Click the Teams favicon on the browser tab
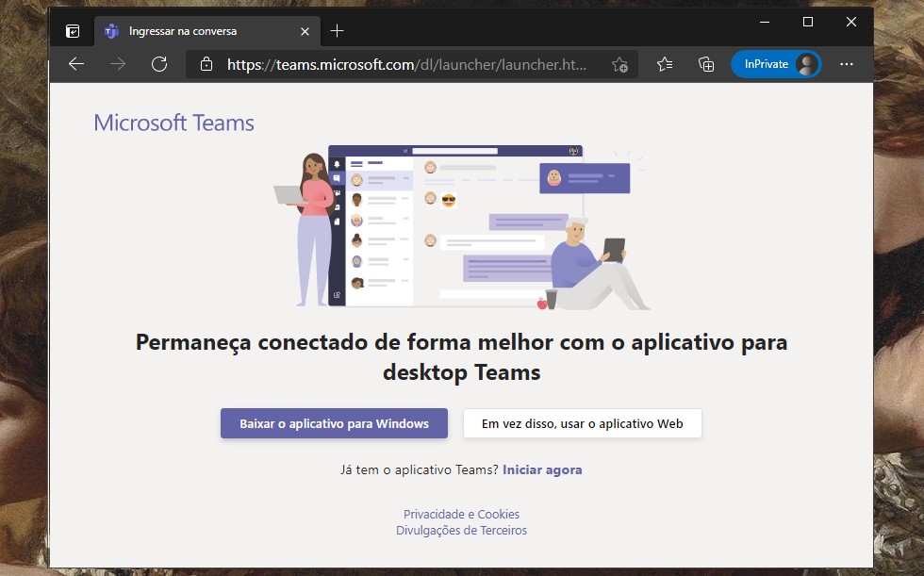Screen dimensions: 924x576 (x=111, y=31)
